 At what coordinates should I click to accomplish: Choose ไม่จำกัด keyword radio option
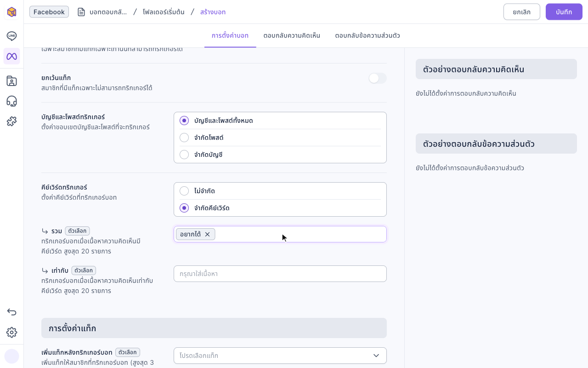point(184,191)
